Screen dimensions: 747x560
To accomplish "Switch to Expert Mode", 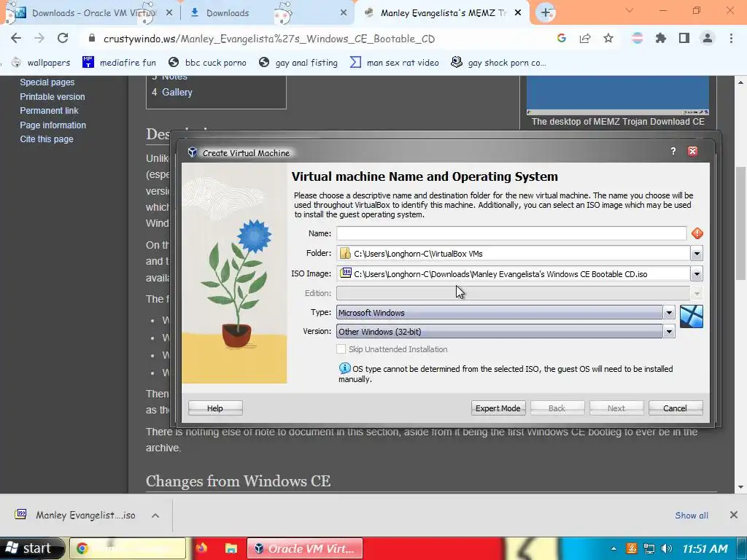I will [498, 408].
